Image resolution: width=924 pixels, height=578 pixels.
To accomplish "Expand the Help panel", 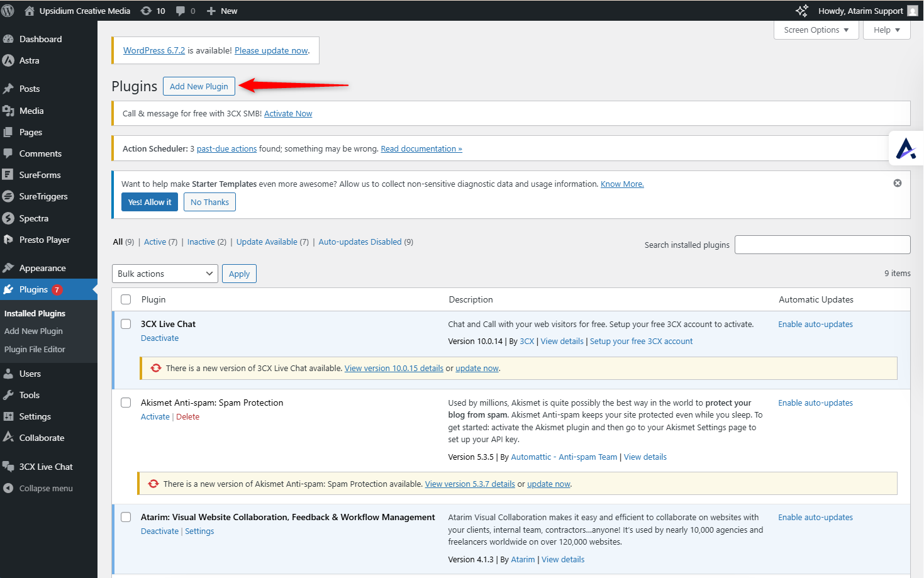I will coord(887,30).
